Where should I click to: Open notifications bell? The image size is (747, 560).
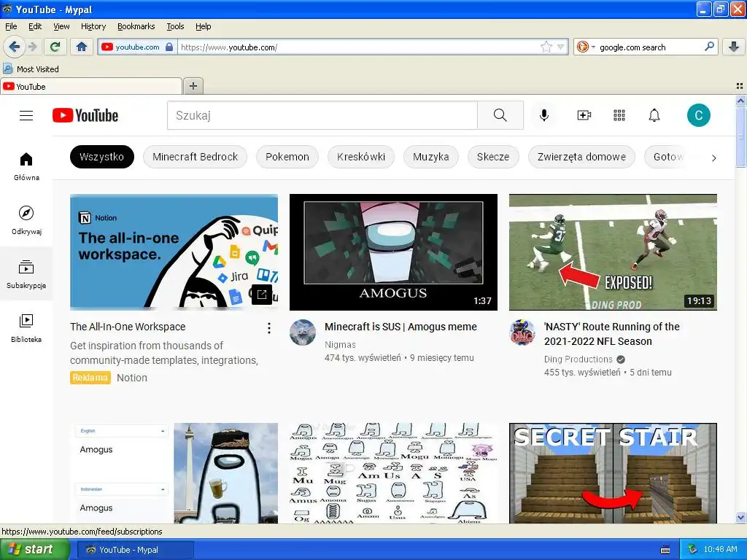[x=654, y=115]
